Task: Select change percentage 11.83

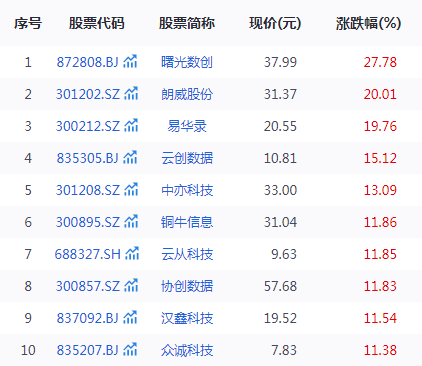Action: [x=380, y=286]
